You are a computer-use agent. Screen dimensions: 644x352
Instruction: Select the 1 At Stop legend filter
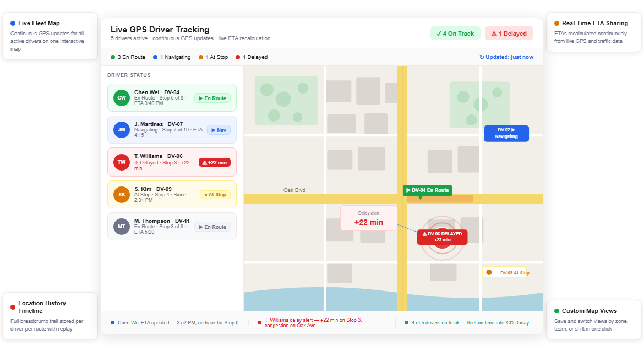tap(213, 57)
